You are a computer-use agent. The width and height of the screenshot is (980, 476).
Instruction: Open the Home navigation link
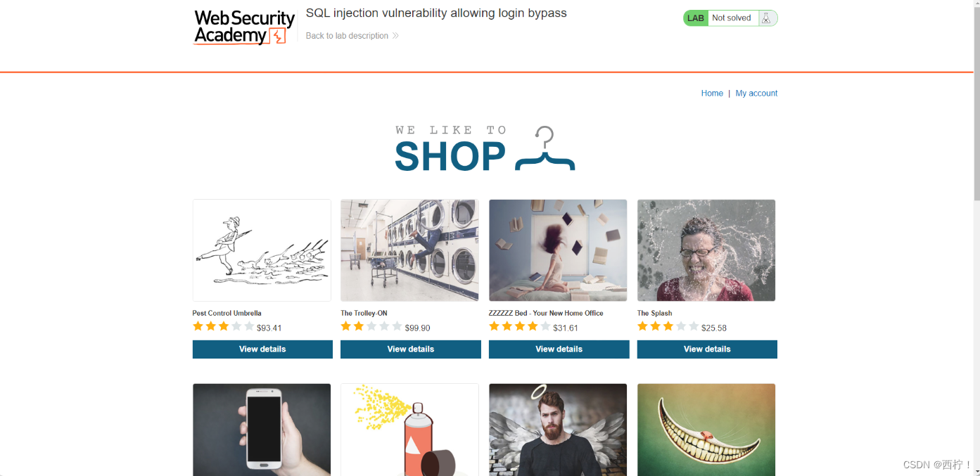[x=712, y=94]
